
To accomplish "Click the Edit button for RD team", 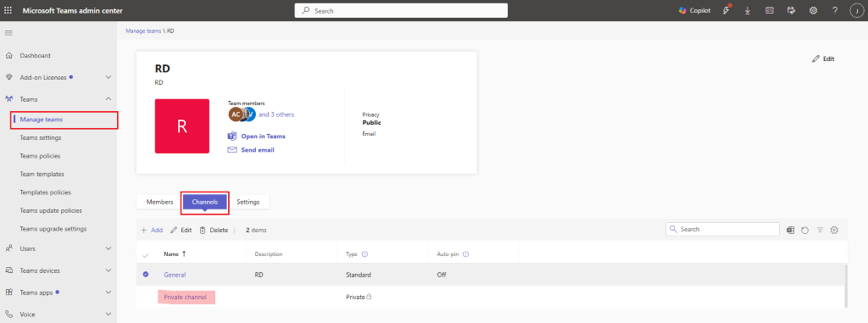I will tap(823, 58).
